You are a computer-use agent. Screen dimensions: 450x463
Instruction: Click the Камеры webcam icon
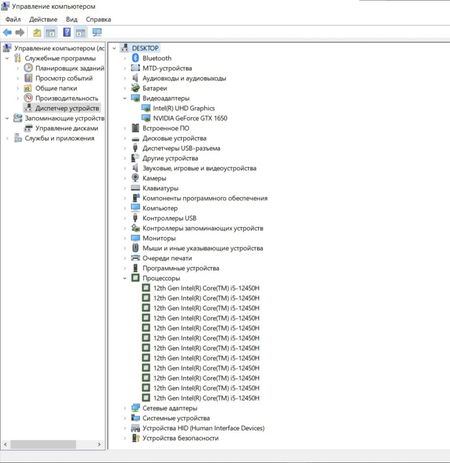(x=135, y=178)
